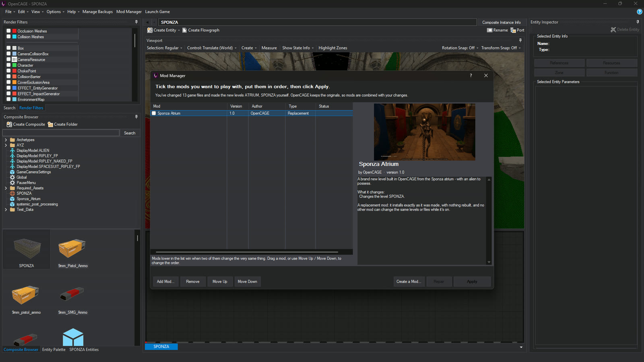
Task: Pin the Render Filters panel
Action: 136,22
